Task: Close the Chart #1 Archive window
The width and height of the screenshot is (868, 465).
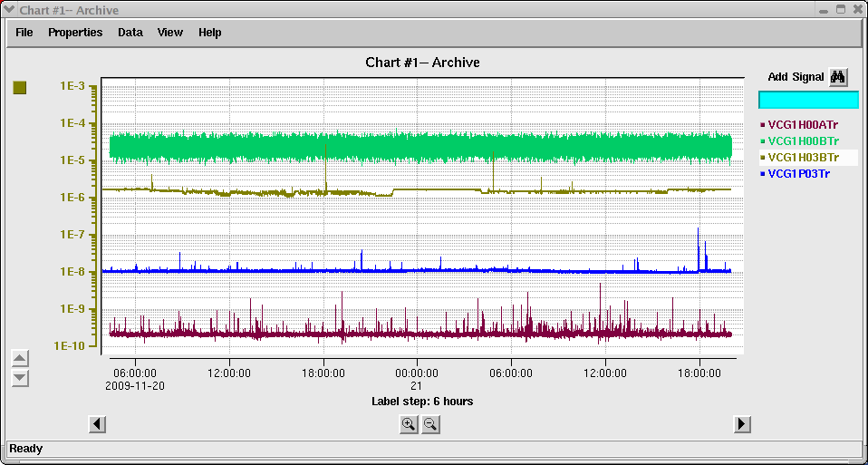Action: (856, 9)
